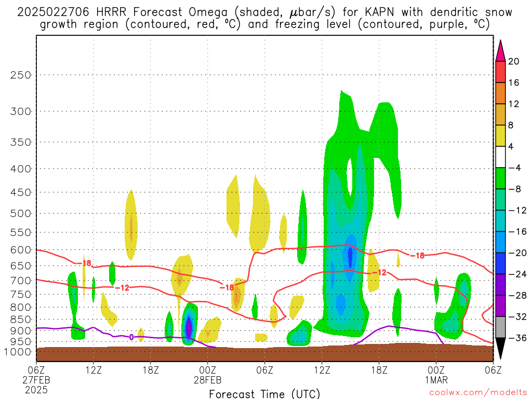Click the 700 pressure axis label
The height and width of the screenshot is (399, 532).
tap(21, 281)
